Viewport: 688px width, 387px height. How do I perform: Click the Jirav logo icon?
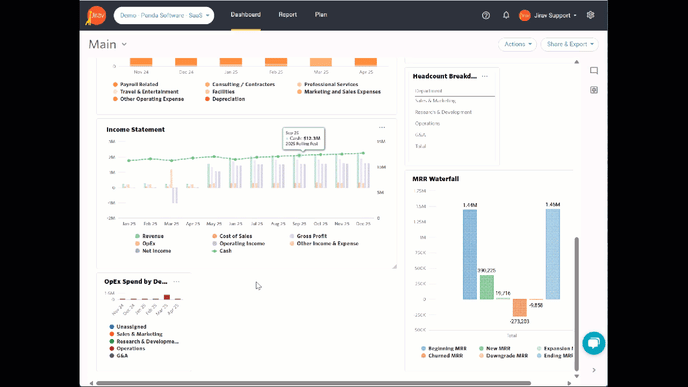(x=96, y=16)
